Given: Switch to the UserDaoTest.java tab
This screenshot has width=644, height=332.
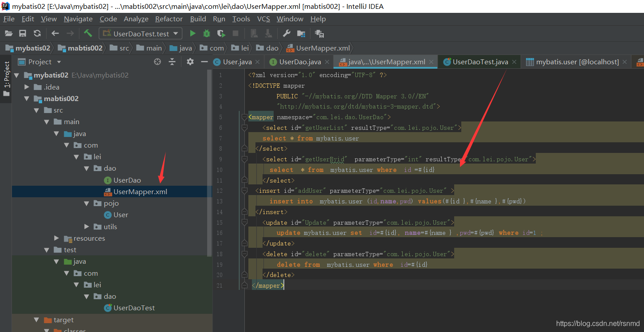Looking at the screenshot, I should [x=479, y=62].
